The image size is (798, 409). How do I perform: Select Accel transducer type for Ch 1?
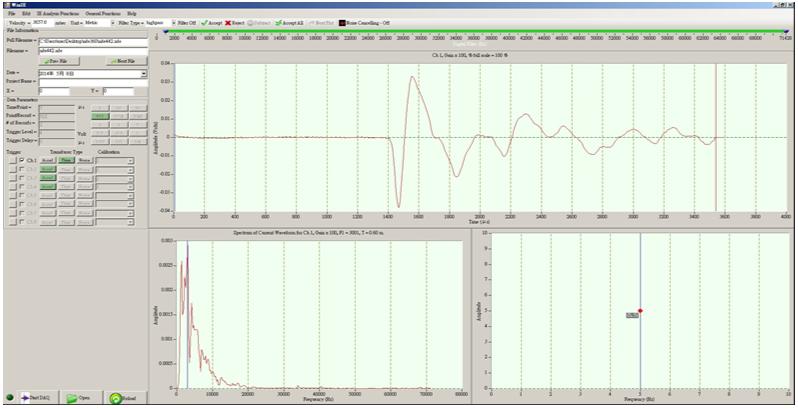coord(47,160)
